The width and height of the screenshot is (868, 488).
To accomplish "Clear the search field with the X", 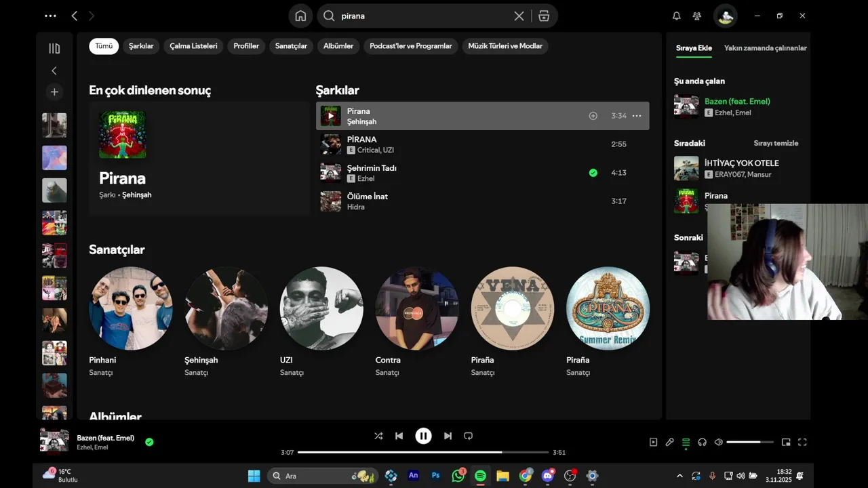I will point(519,16).
